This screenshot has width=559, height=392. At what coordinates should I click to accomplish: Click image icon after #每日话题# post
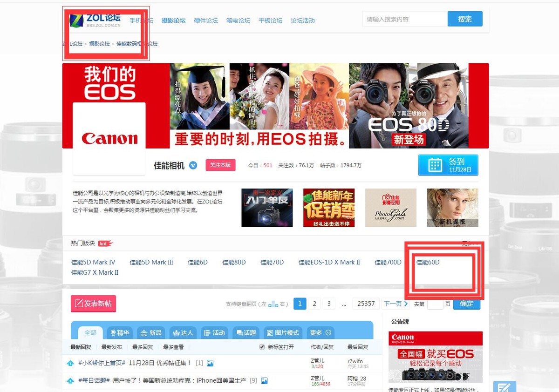(x=264, y=381)
